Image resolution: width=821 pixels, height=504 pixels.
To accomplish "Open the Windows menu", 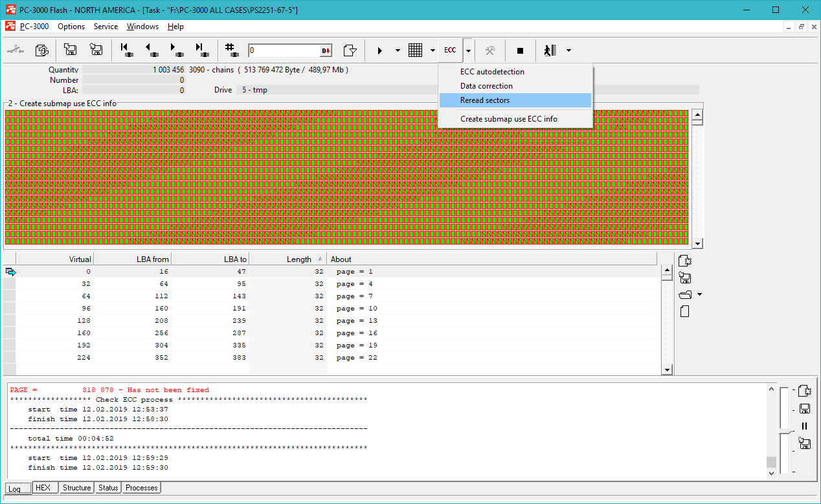I will coord(142,27).
